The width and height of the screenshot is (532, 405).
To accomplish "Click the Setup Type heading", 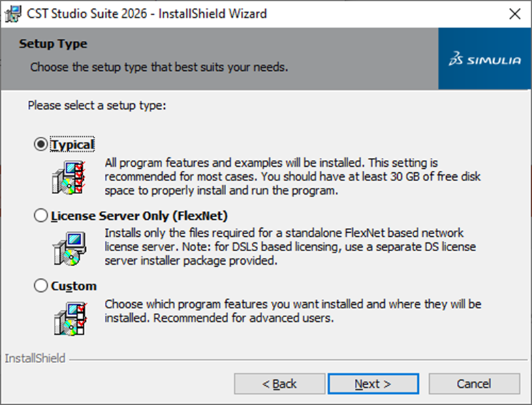I will click(x=53, y=44).
